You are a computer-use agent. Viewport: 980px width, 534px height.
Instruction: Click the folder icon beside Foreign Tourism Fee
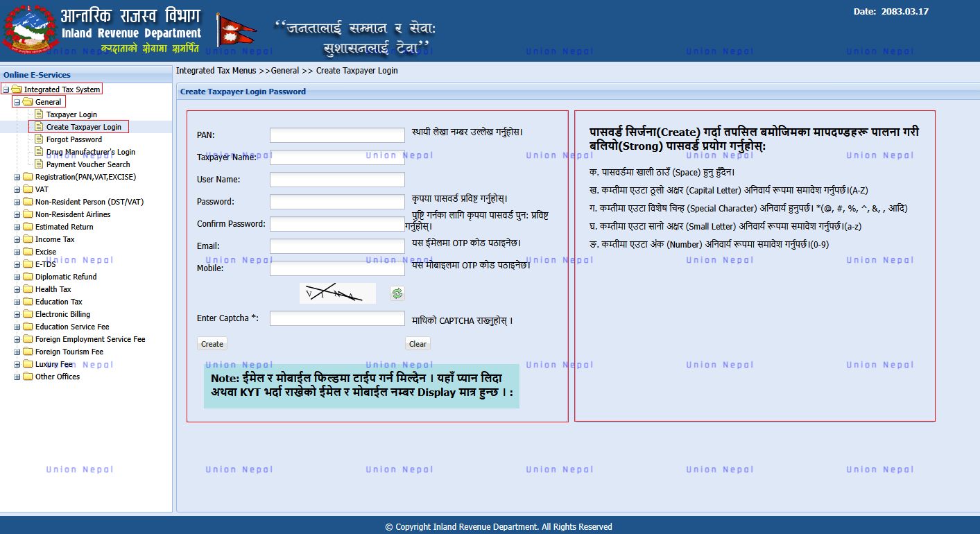28,352
